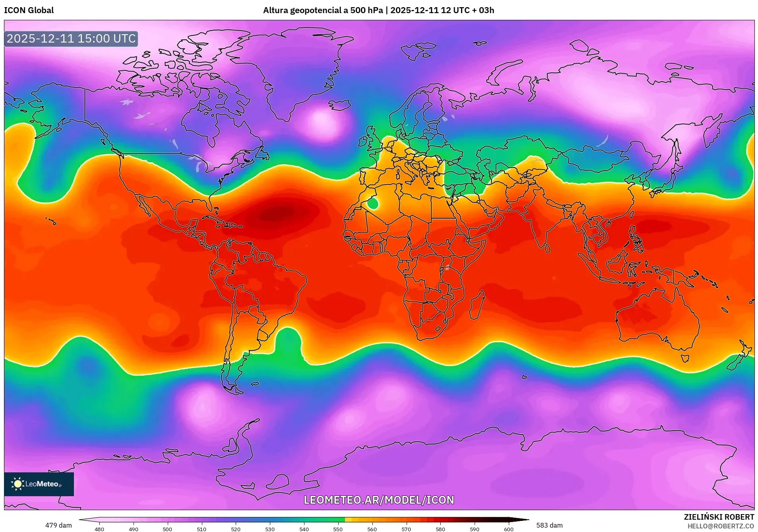Toggle the 600 legend tick value
The image size is (758, 532).
(509, 529)
